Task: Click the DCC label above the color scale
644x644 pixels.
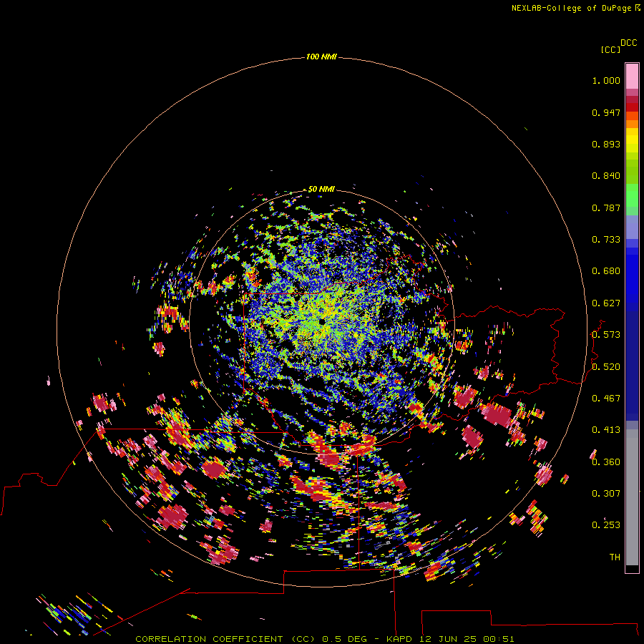Action: pos(629,43)
